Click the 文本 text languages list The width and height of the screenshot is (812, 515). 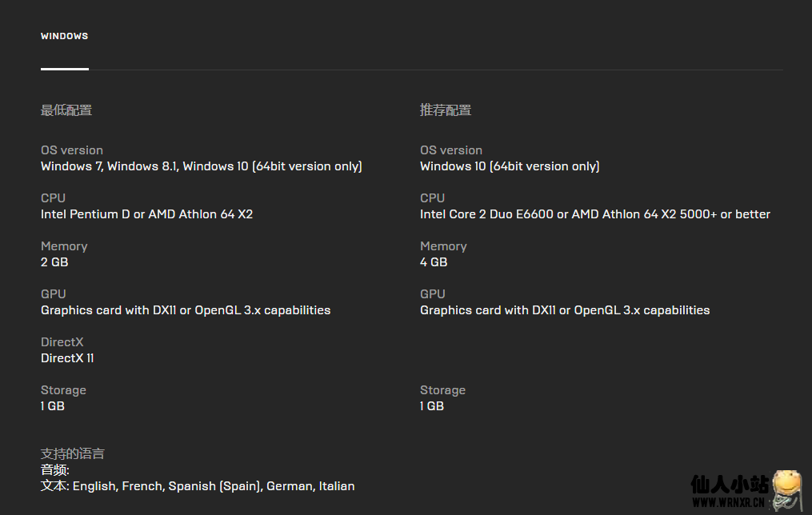198,486
